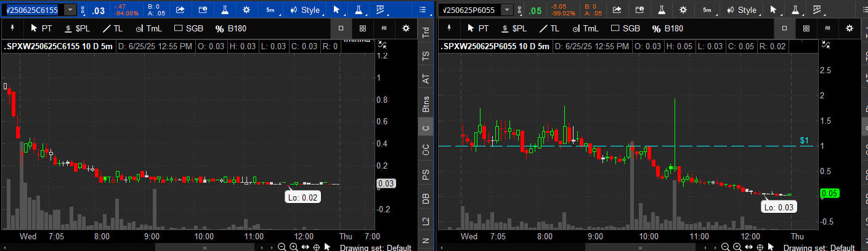Image resolution: width=868 pixels, height=251 pixels.
Task: Open the OC tab in the side panel
Action: (426, 149)
